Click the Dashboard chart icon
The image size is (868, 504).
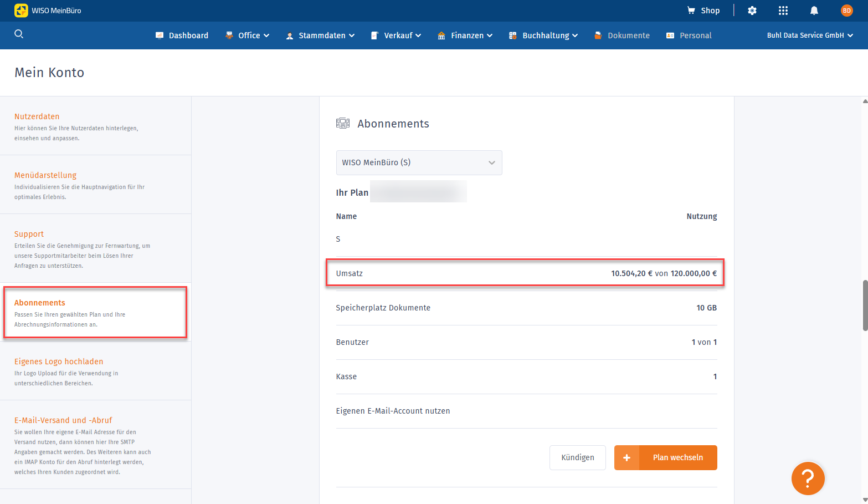click(x=160, y=35)
